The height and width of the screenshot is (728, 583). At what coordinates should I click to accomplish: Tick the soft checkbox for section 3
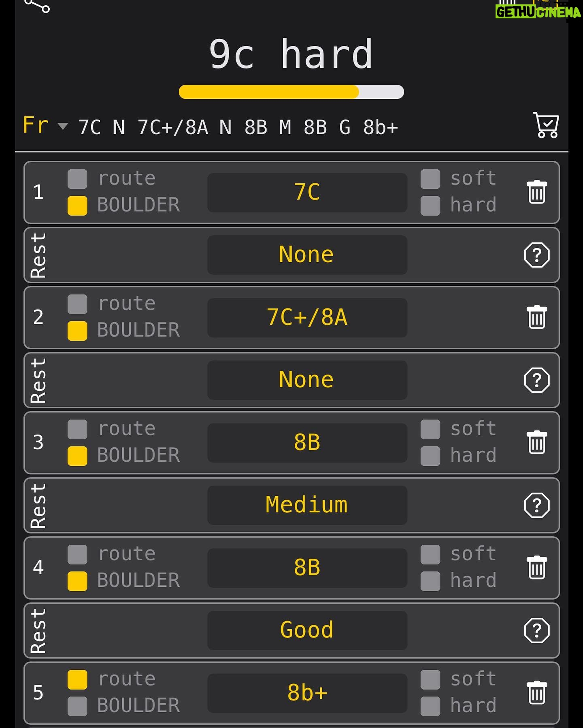[x=430, y=429]
